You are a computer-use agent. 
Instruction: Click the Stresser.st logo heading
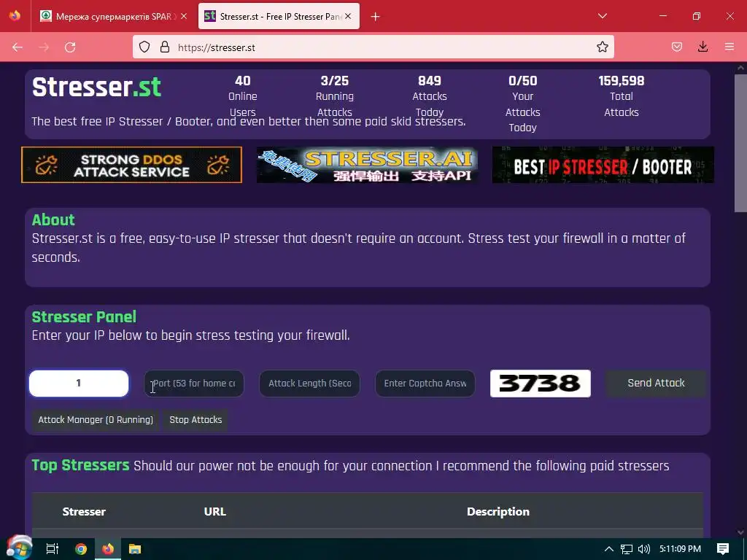(97, 87)
